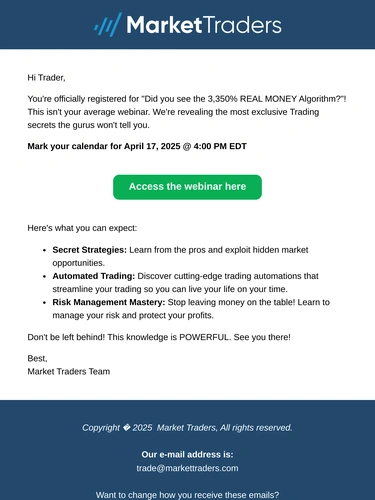Click the 'Market Traders Team' signature
This screenshot has height=500, width=375.
(x=69, y=372)
